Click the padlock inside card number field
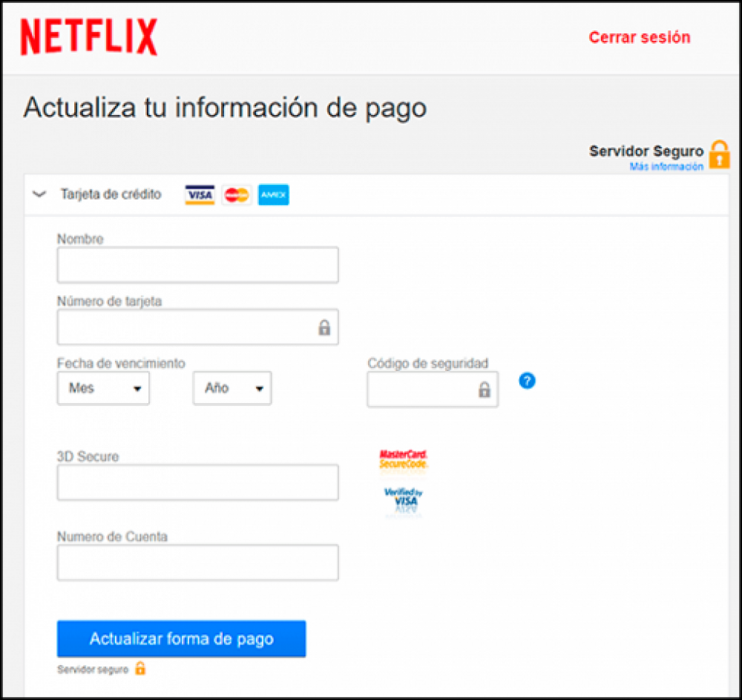 [324, 327]
